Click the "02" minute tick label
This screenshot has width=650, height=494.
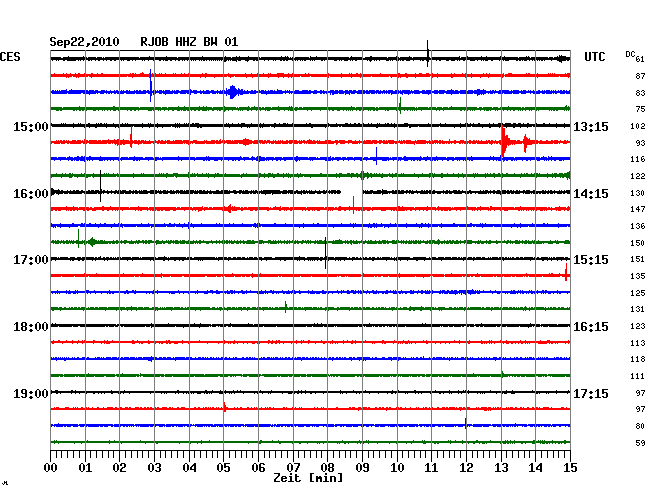point(119,468)
